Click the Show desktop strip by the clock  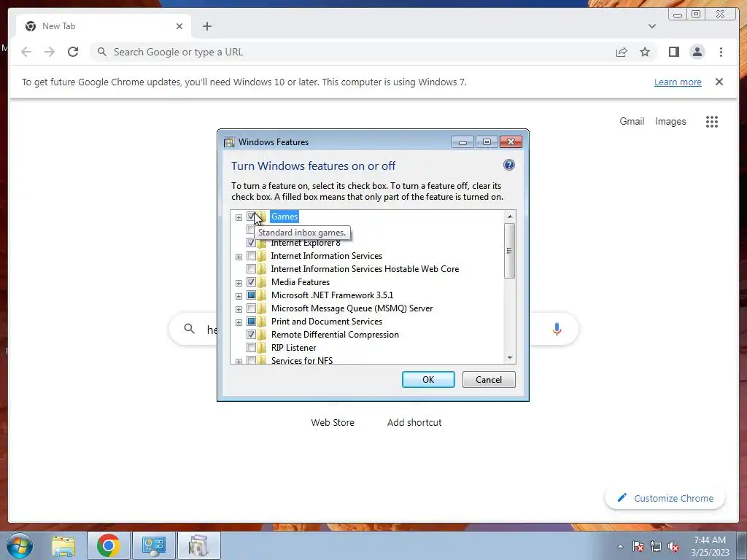point(742,546)
